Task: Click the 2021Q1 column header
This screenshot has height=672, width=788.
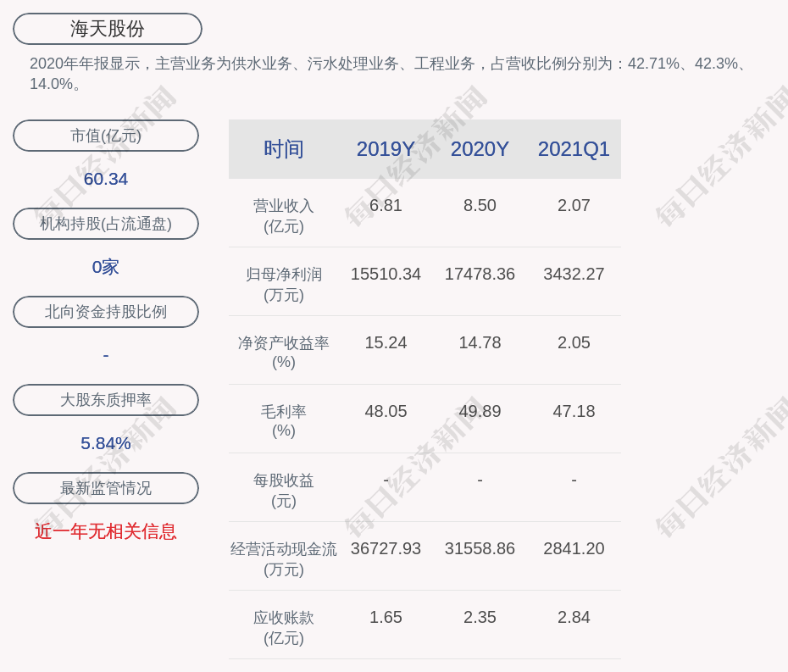Action: tap(574, 149)
